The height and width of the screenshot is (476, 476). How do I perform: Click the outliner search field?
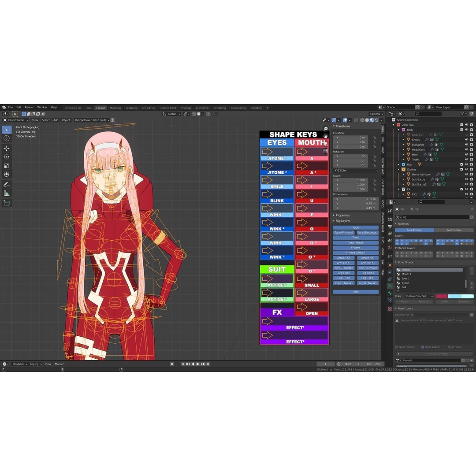tap(428, 114)
